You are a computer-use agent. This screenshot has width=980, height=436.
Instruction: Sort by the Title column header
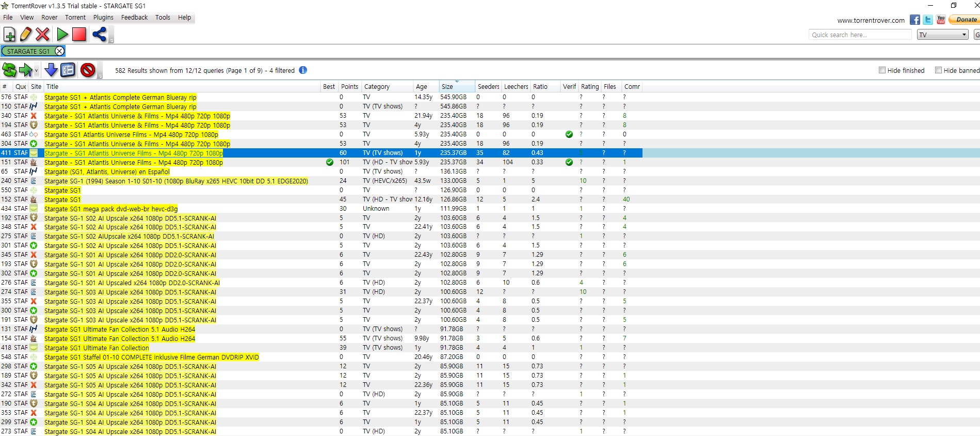pyautogui.click(x=182, y=86)
